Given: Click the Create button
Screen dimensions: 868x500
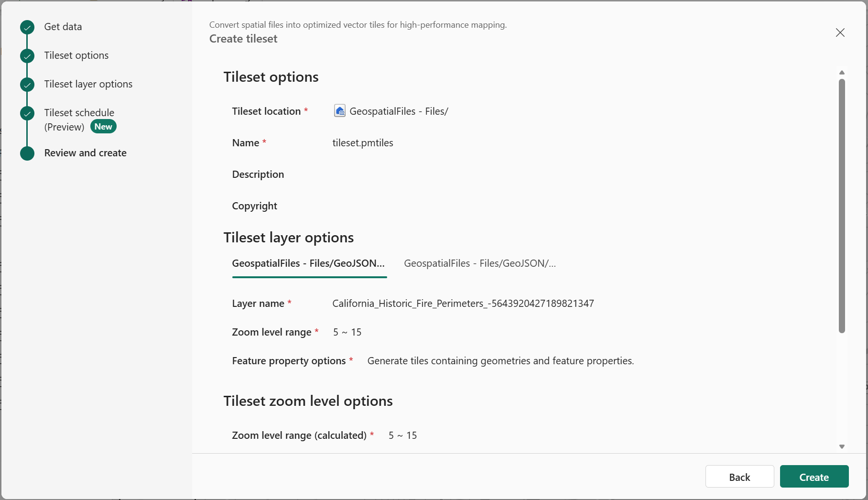Looking at the screenshot, I should (x=814, y=477).
